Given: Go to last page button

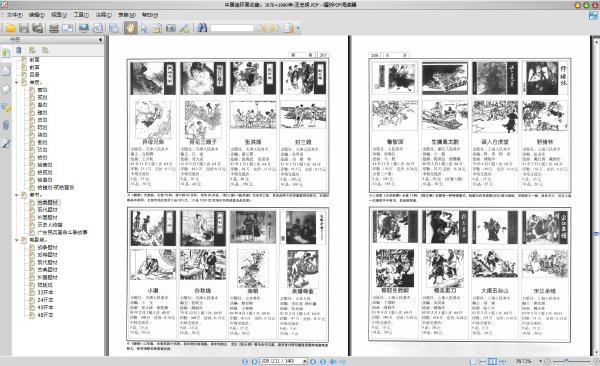Looking at the screenshot, I should pos(323,361).
